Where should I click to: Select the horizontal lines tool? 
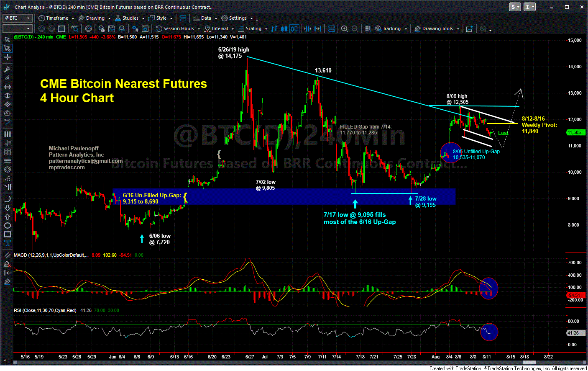(x=7, y=160)
